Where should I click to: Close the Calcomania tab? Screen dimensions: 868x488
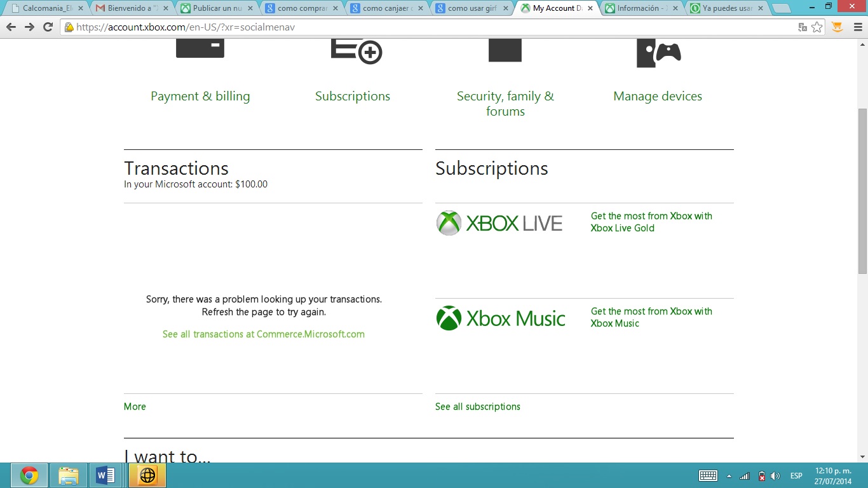80,8
